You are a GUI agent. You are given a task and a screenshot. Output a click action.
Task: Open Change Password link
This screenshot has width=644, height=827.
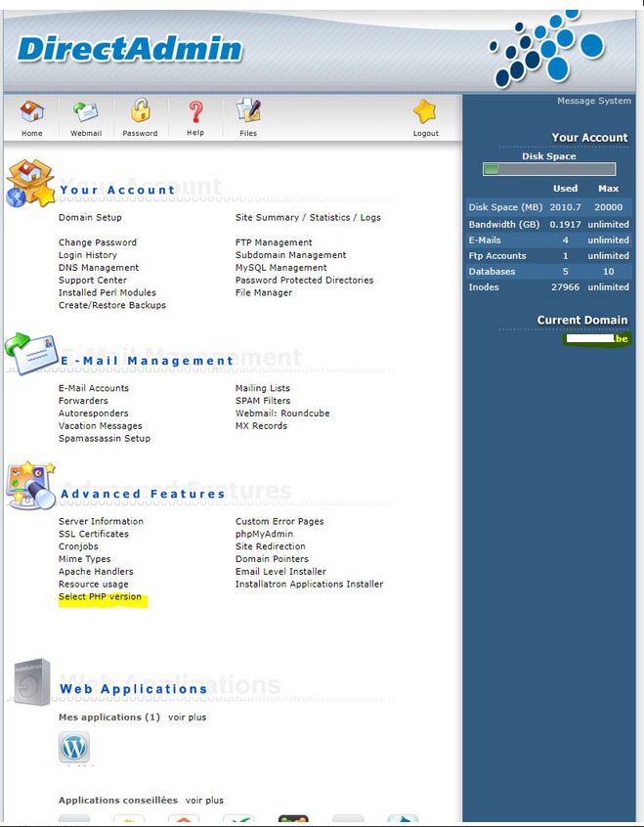[98, 242]
